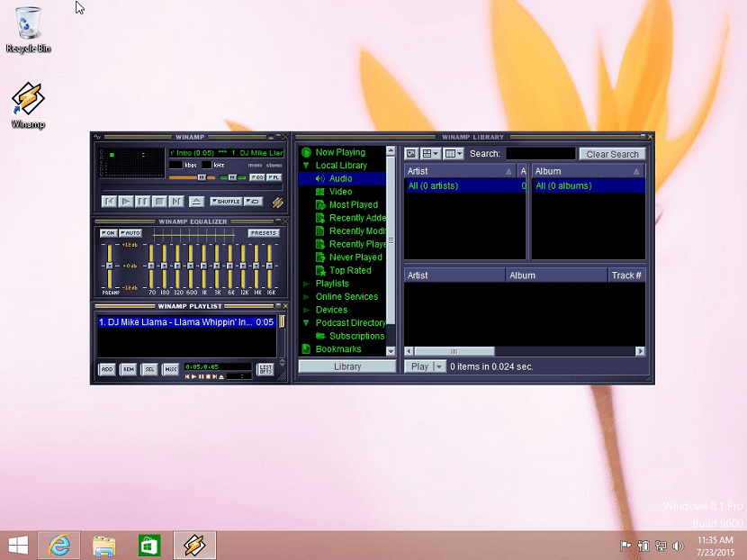
Task: Toggle the Shuffle button
Action: pyautogui.click(x=226, y=202)
